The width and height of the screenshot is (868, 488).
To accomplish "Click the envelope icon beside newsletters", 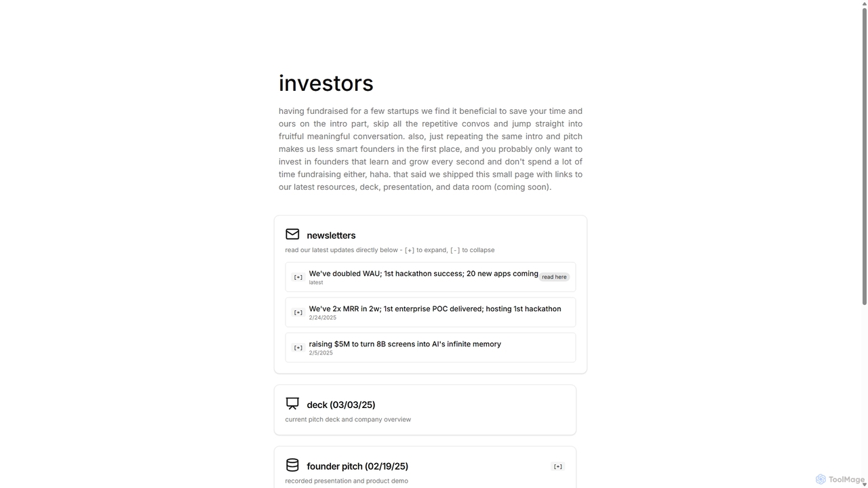I will point(292,234).
